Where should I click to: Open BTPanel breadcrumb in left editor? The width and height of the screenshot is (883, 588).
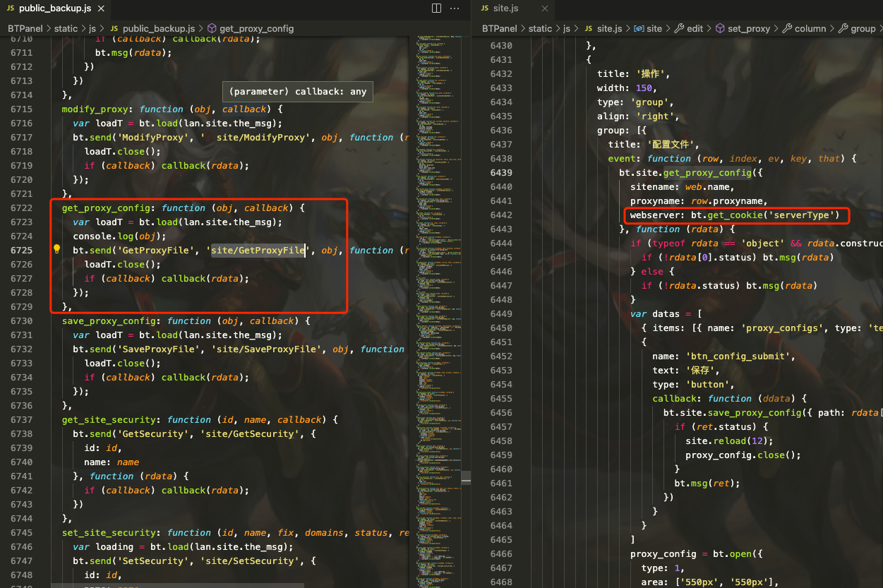[23, 29]
